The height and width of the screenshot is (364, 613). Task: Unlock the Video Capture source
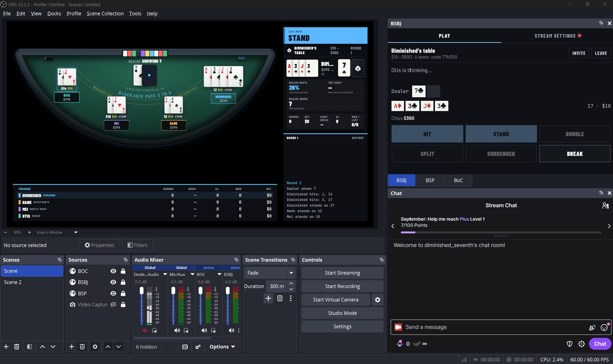[x=123, y=304]
